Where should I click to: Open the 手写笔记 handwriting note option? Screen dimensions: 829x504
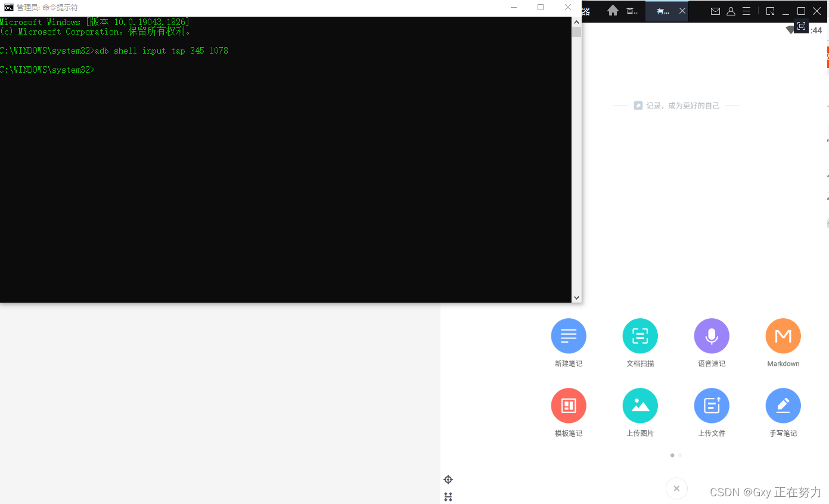[x=783, y=406]
